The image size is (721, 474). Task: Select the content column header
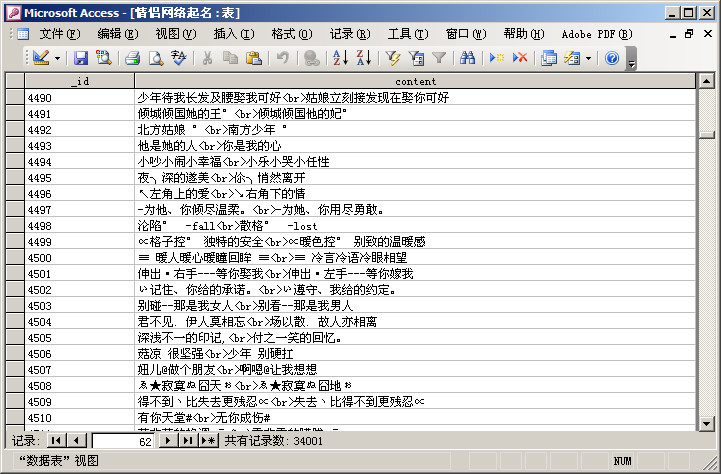coord(415,81)
